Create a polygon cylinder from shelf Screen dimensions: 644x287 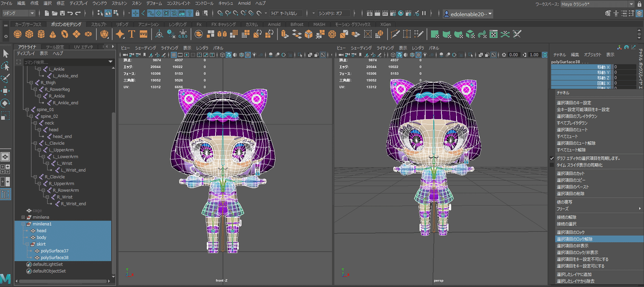(41, 34)
